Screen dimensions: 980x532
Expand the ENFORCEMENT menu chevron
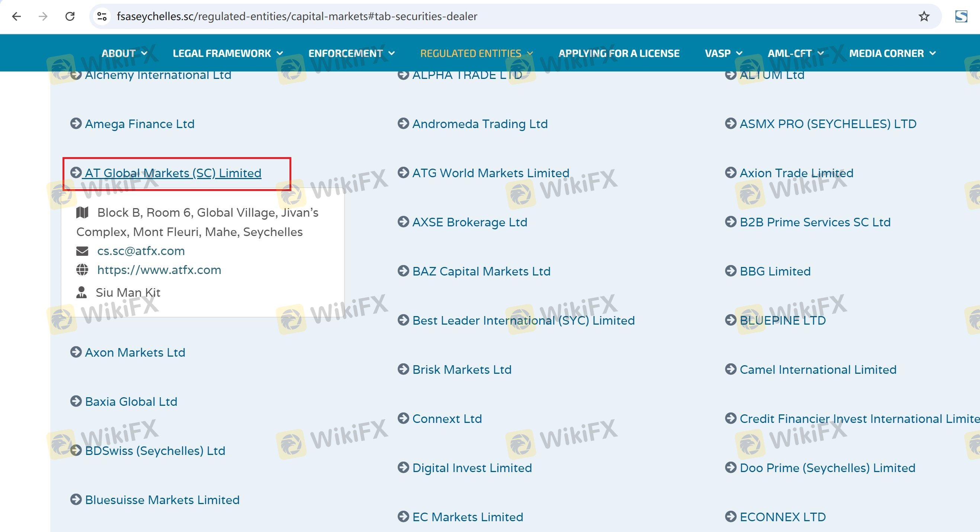(392, 53)
